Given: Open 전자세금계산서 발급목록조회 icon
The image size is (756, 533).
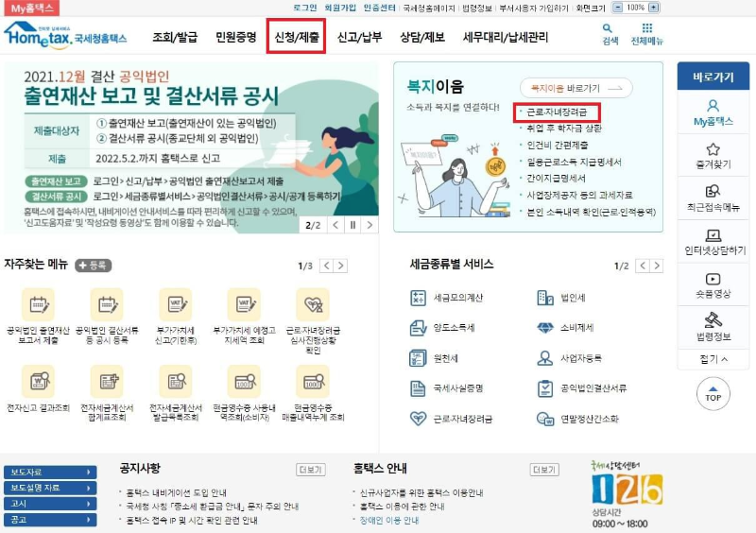Looking at the screenshot, I should pyautogui.click(x=176, y=382).
